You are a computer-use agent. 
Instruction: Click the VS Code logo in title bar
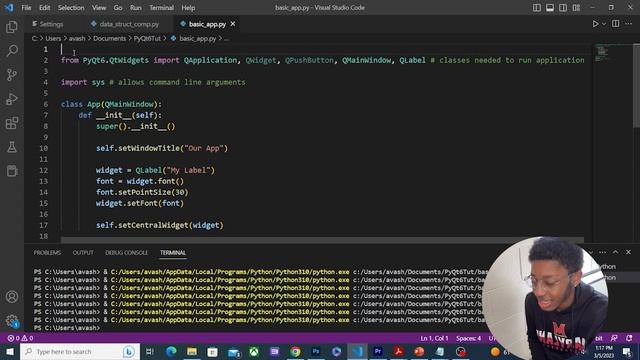tap(9, 7)
